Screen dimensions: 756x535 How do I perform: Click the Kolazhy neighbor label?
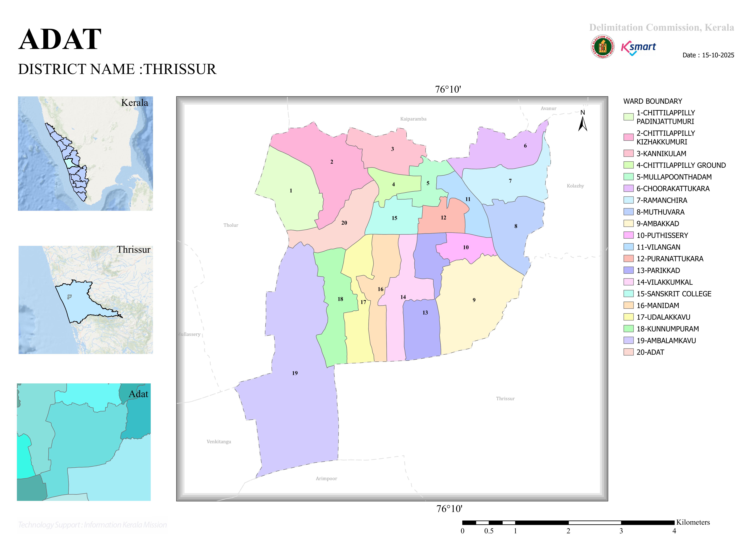coord(575,186)
